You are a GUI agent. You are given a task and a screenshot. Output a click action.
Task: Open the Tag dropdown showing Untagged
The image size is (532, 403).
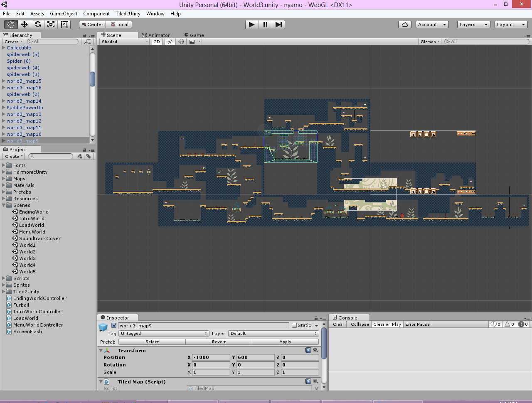click(x=164, y=334)
